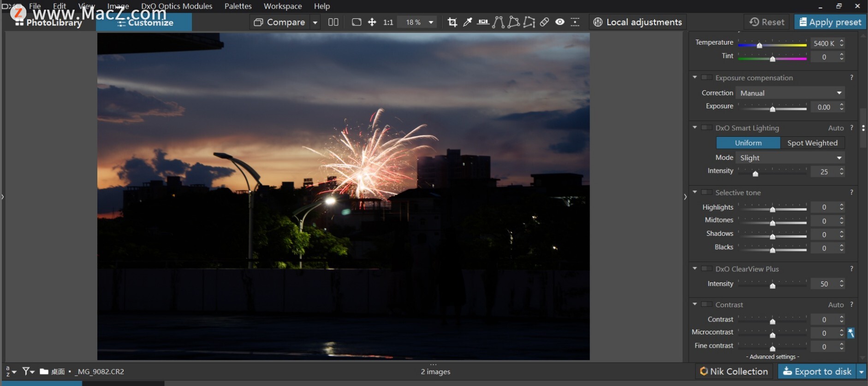The image size is (868, 386).
Task: Open the DxO Optics Modules menu
Action: pos(177,6)
